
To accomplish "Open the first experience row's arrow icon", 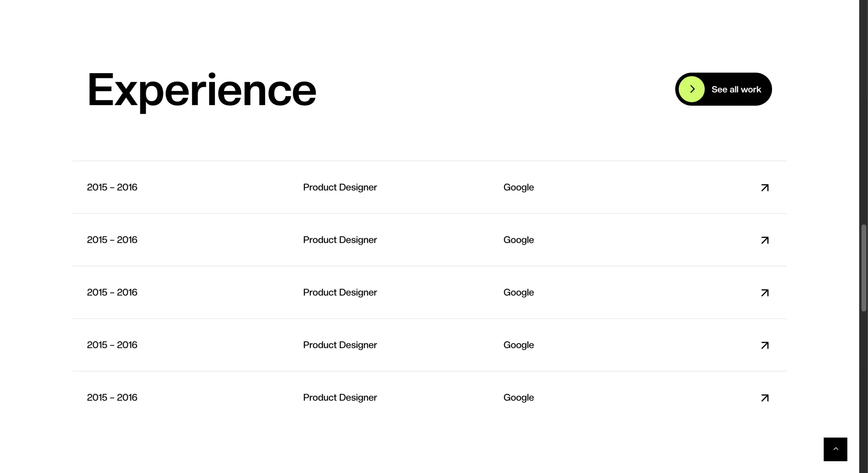I will click(765, 188).
